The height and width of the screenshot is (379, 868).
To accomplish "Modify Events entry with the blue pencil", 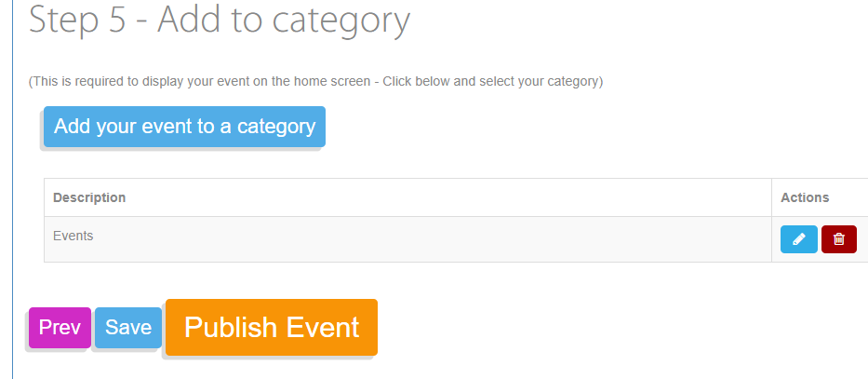I will [x=799, y=239].
